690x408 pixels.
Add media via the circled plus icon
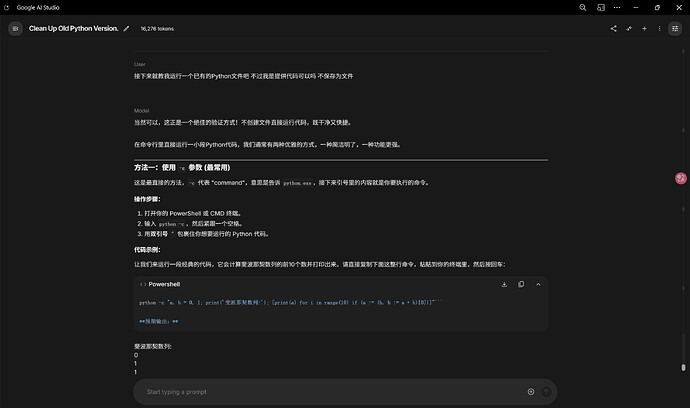click(531, 392)
